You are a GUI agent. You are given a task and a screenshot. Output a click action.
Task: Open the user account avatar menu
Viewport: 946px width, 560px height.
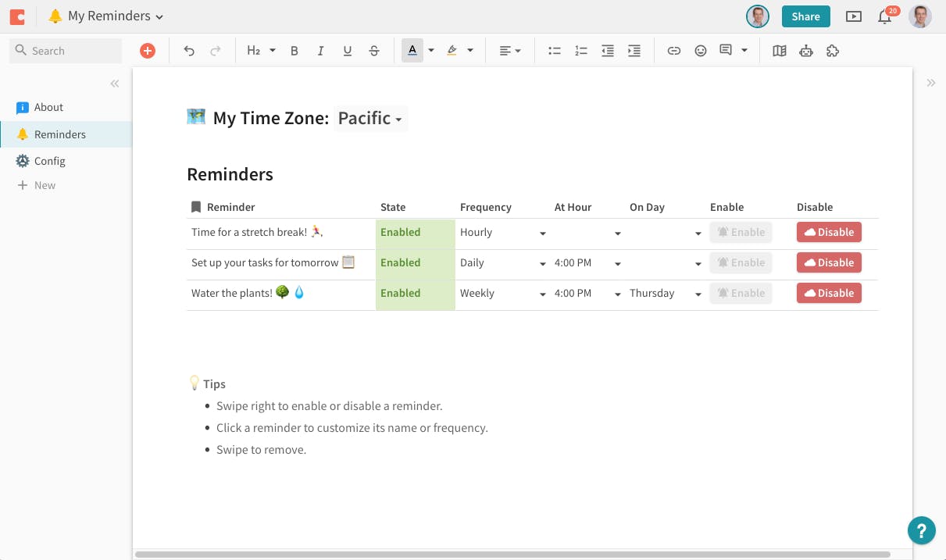(x=920, y=16)
